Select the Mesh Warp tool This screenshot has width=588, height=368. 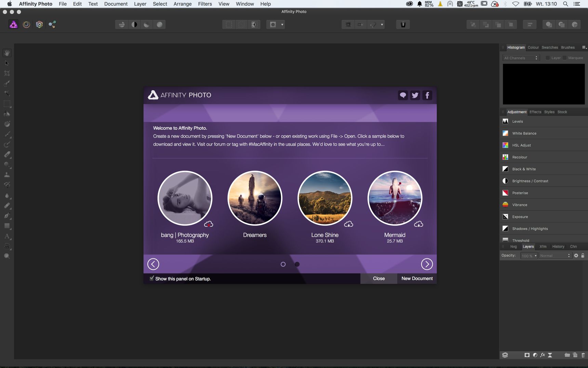(7, 246)
